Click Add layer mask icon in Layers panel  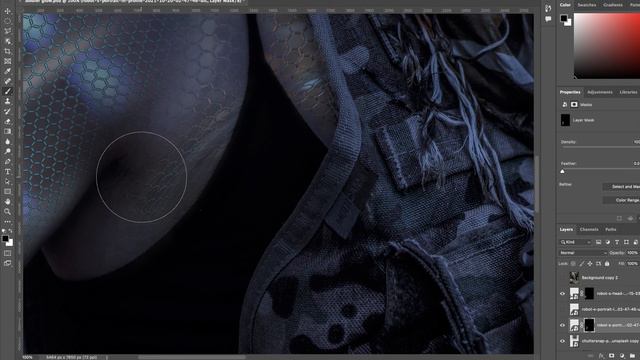[611, 356]
